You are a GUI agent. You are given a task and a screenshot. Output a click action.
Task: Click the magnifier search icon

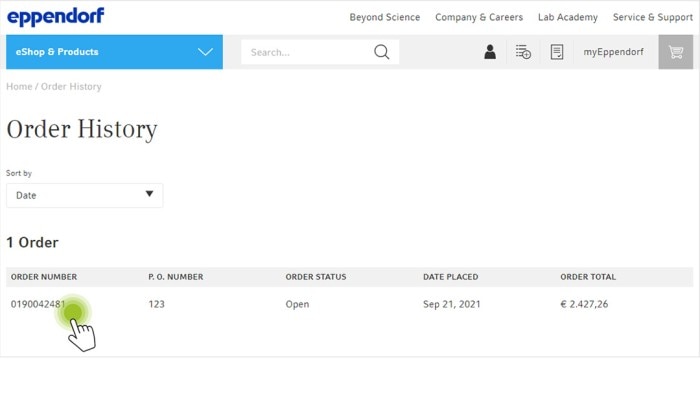click(x=381, y=52)
